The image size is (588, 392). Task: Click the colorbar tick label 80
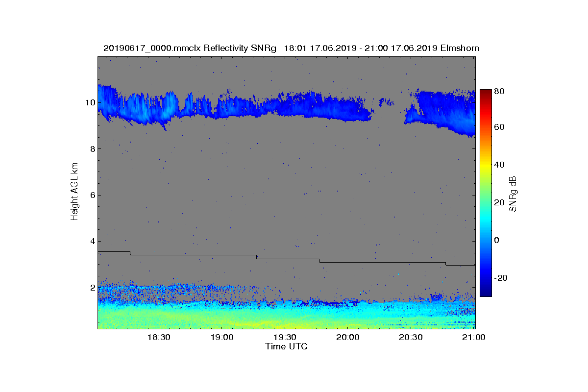[500, 91]
